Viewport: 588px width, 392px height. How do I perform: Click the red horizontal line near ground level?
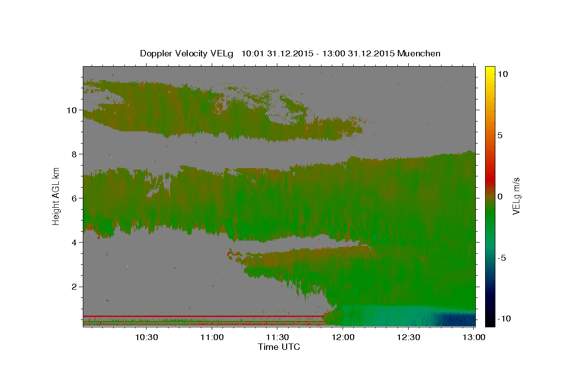pos(203,316)
